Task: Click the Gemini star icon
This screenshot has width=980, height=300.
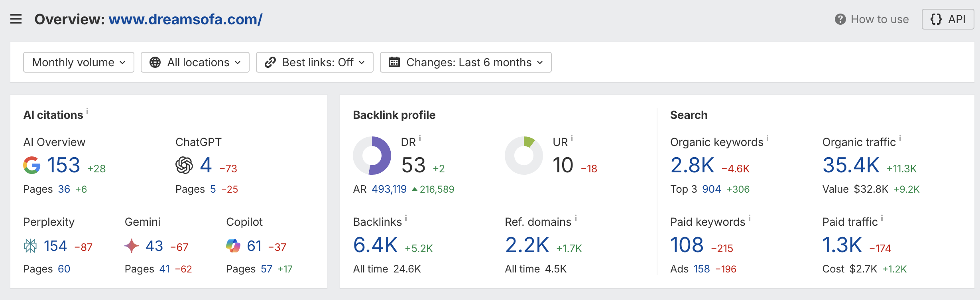Action: pos(132,246)
